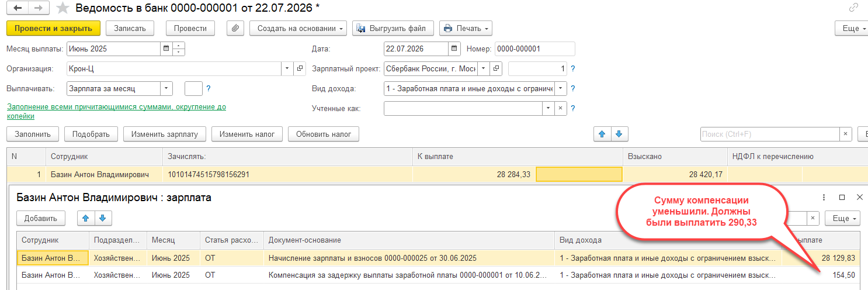Step Месяц выплаты month with spinner
Image resolution: width=868 pixels, height=290 pixels.
pos(178,49)
